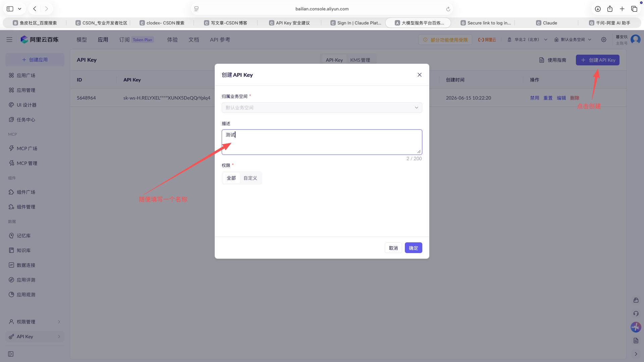Click 禁用 for key 5648964
Image resolution: width=644 pixels, height=362 pixels.
coord(535,98)
